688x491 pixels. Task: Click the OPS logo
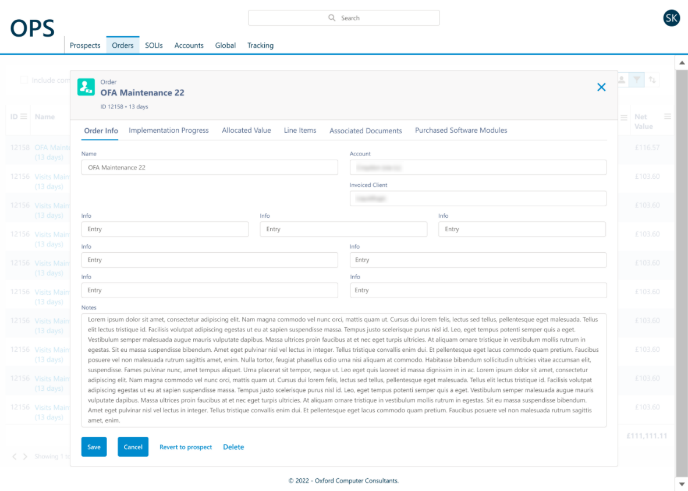pyautogui.click(x=32, y=29)
